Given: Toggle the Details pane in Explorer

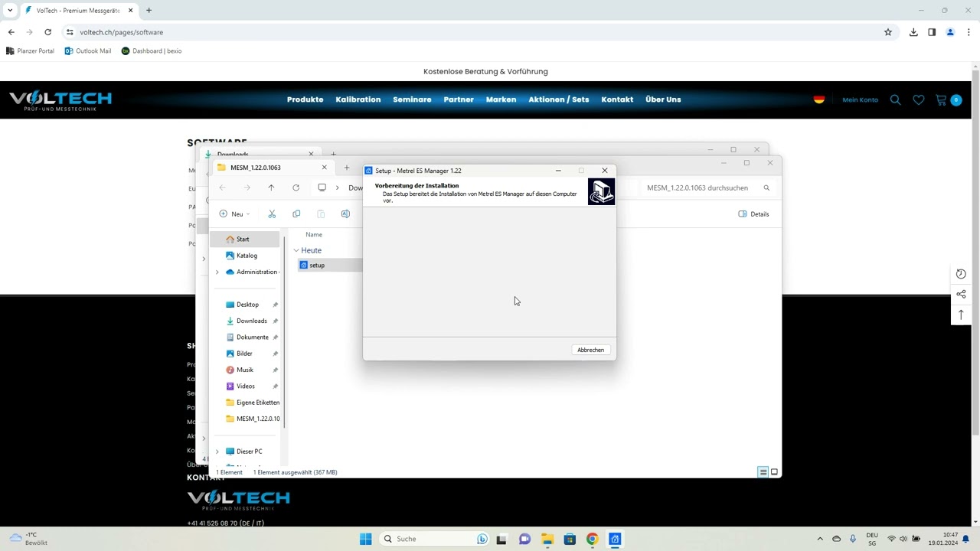Looking at the screenshot, I should pyautogui.click(x=753, y=214).
